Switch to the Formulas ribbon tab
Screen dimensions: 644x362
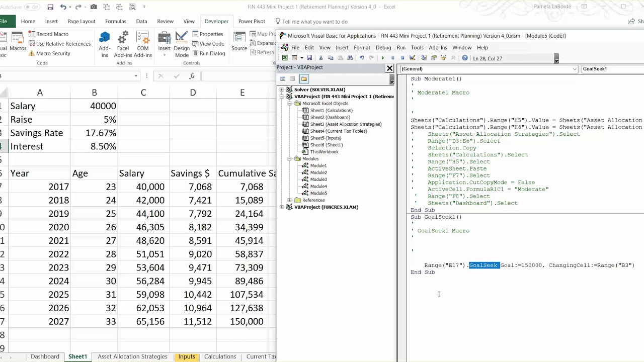point(116,22)
